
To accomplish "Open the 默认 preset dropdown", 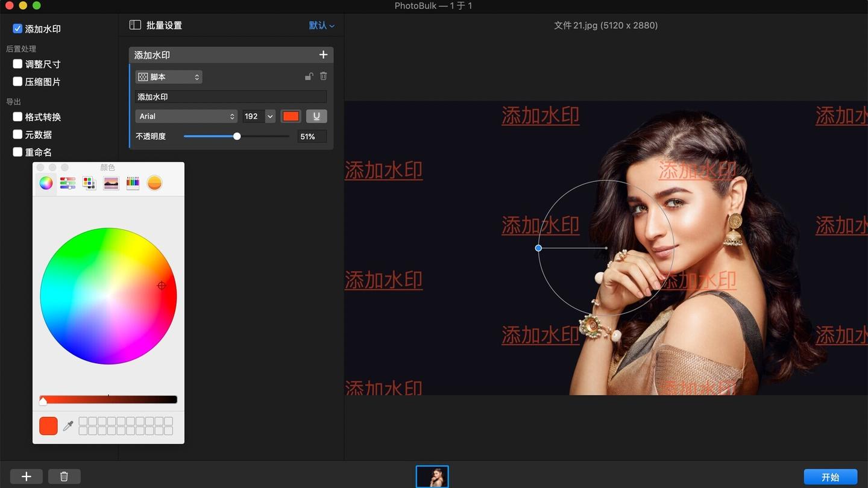I will tap(322, 25).
